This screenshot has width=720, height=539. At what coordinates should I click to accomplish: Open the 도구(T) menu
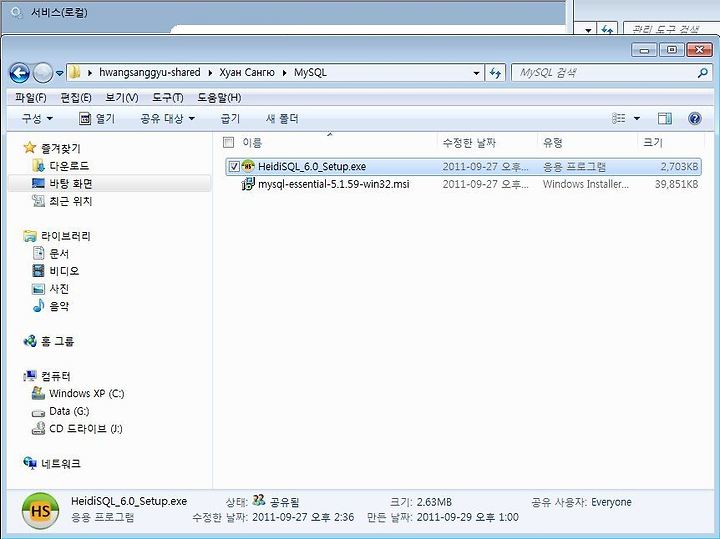pyautogui.click(x=168, y=98)
